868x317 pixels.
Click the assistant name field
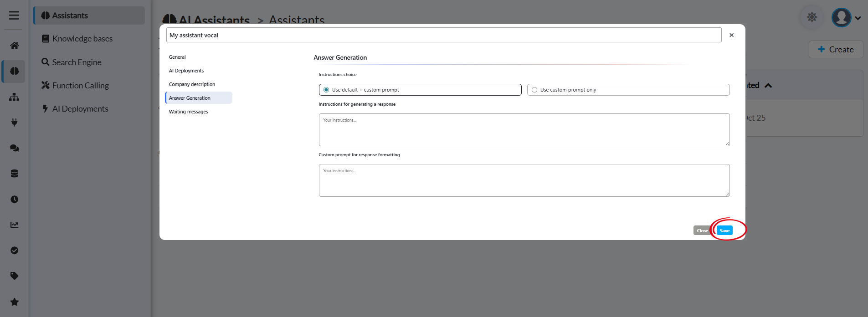coord(444,35)
